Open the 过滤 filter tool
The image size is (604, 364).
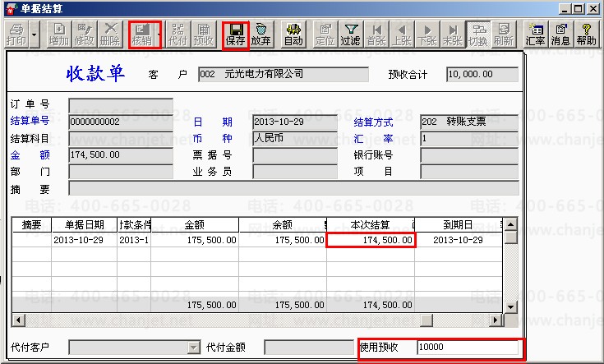pyautogui.click(x=351, y=35)
